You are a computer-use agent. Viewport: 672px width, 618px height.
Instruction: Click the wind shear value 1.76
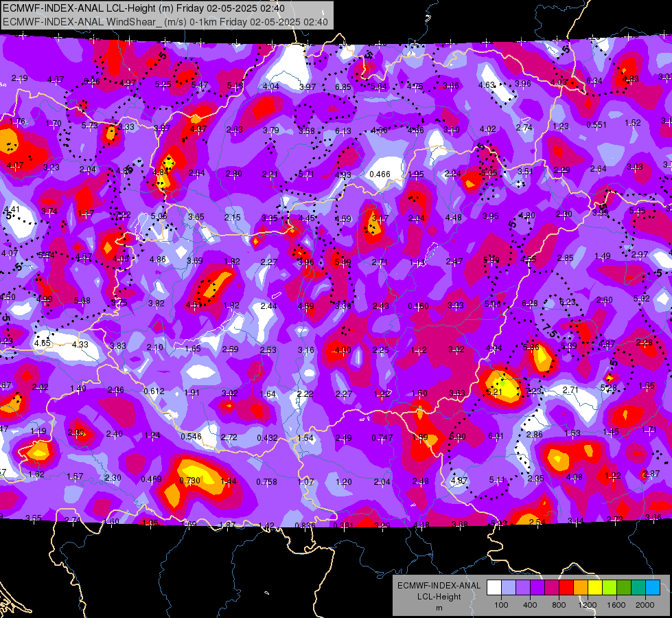point(17,122)
